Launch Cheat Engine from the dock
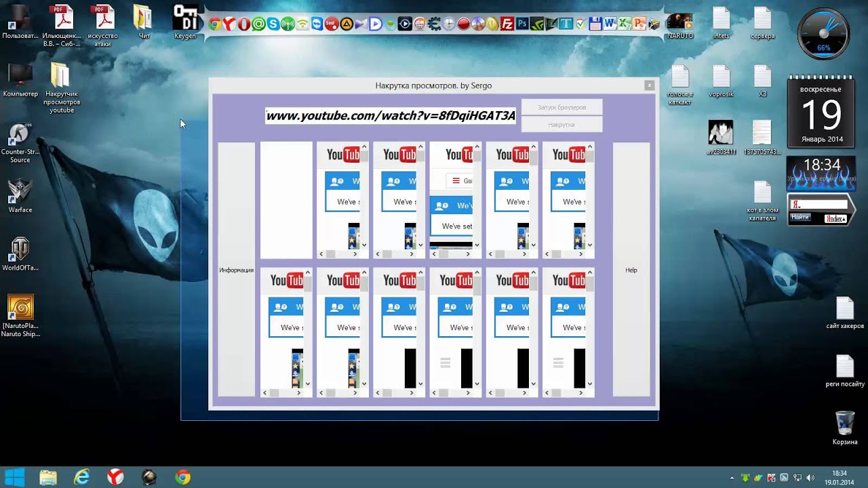The width and height of the screenshot is (868, 488). [x=435, y=24]
